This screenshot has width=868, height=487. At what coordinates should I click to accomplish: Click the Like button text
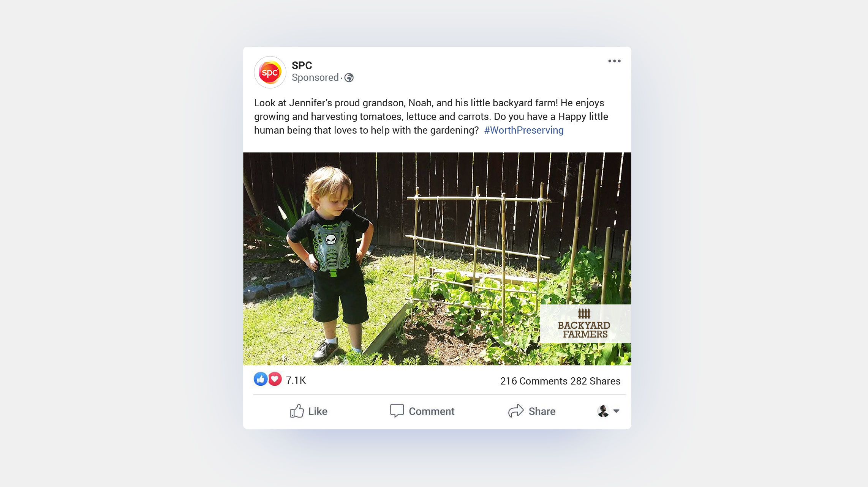(318, 411)
